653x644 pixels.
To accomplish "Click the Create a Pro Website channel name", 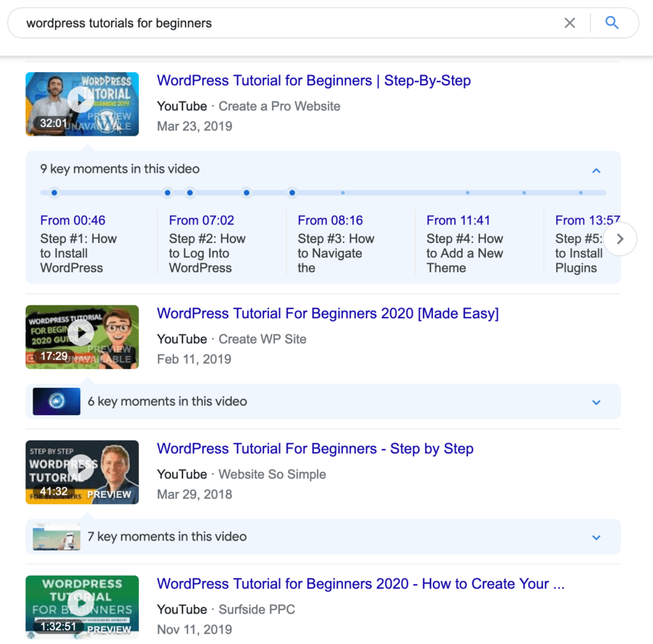I will click(279, 106).
